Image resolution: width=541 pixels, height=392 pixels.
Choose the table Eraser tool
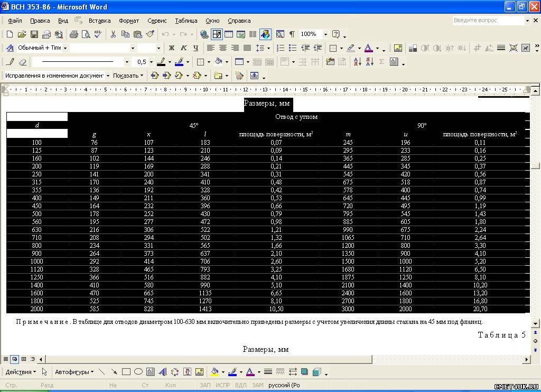tap(22, 62)
